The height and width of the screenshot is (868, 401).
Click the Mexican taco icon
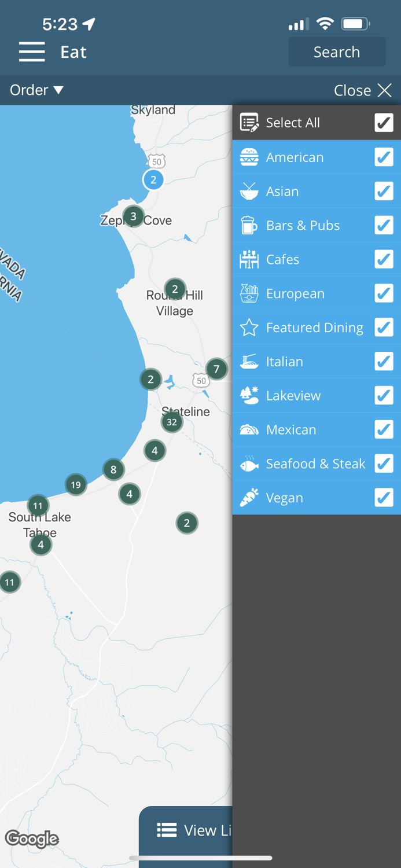coord(249,430)
